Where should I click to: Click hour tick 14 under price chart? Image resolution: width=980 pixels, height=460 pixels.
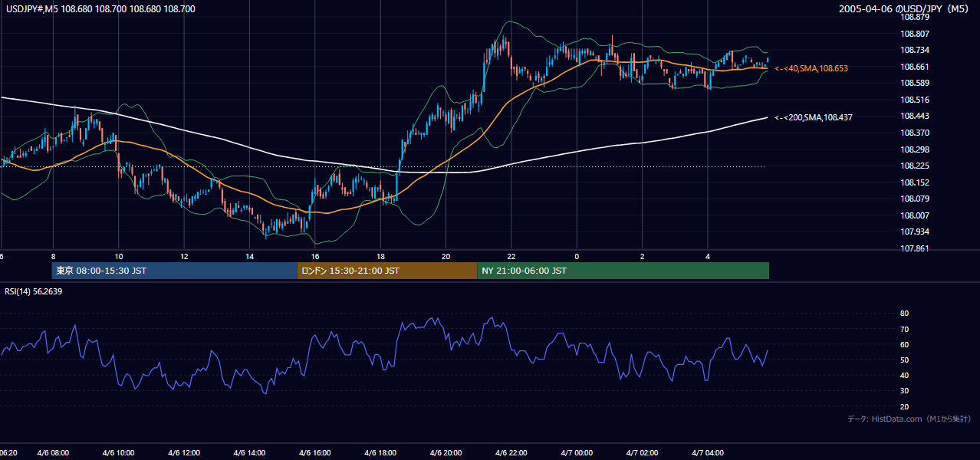(x=249, y=257)
